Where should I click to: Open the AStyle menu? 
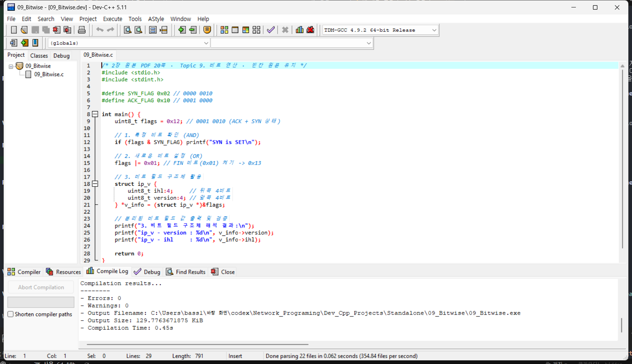tap(156, 19)
